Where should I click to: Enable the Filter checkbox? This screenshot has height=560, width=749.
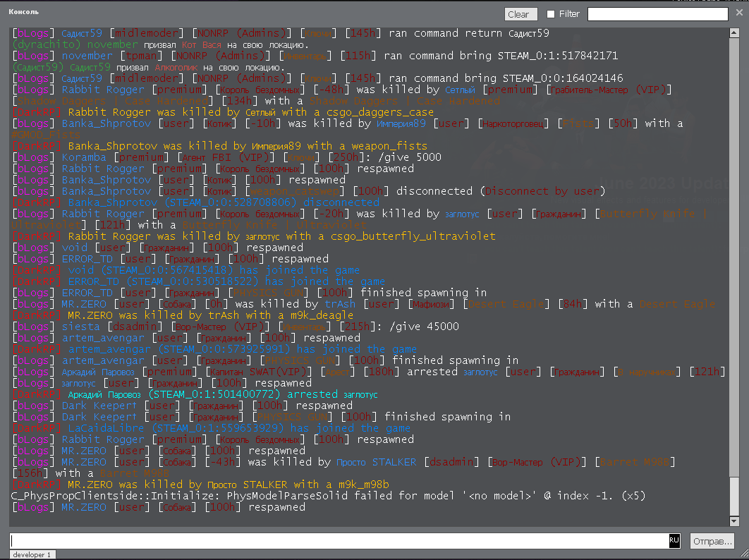coord(552,14)
